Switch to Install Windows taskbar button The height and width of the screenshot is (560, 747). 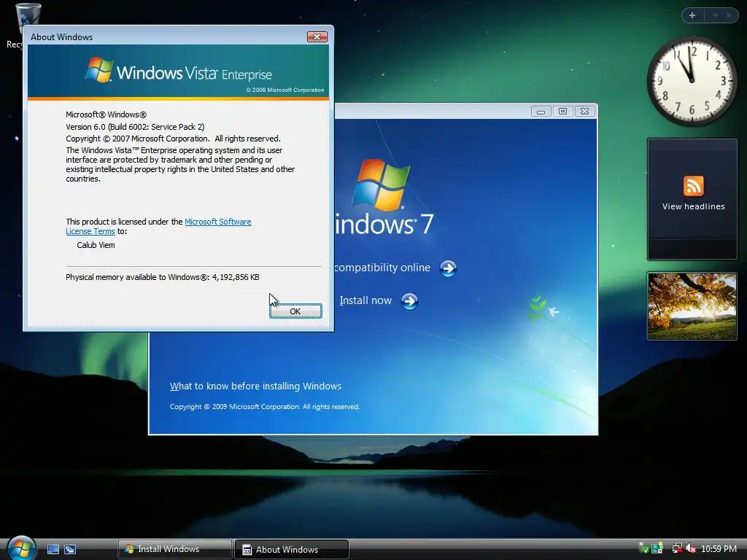click(175, 549)
